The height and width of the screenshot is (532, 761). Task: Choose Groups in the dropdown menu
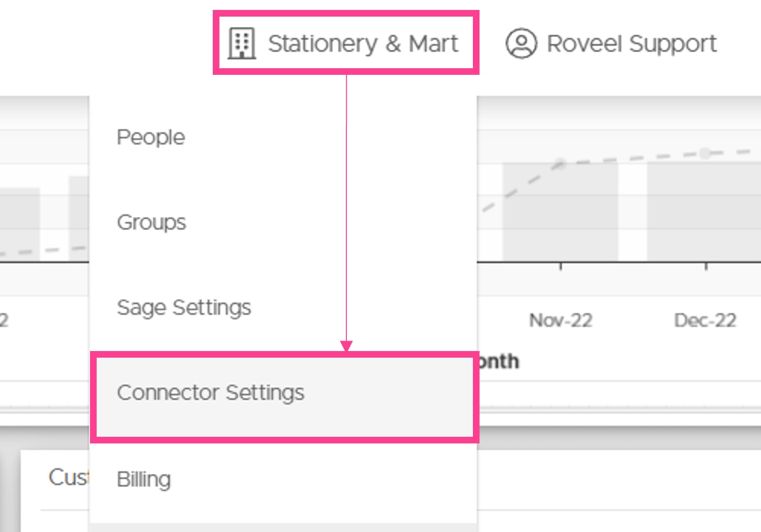(152, 222)
